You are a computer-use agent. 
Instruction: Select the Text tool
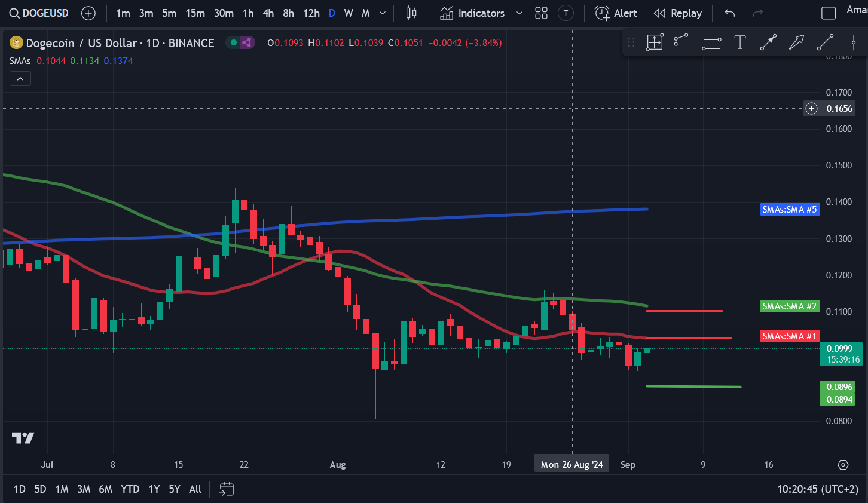coord(740,42)
